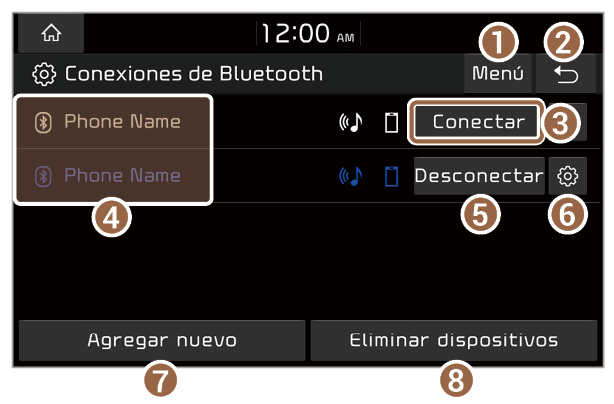Click the annotation circle numbered 7
Image resolution: width=614 pixels, height=404 pixels.
coord(161,380)
